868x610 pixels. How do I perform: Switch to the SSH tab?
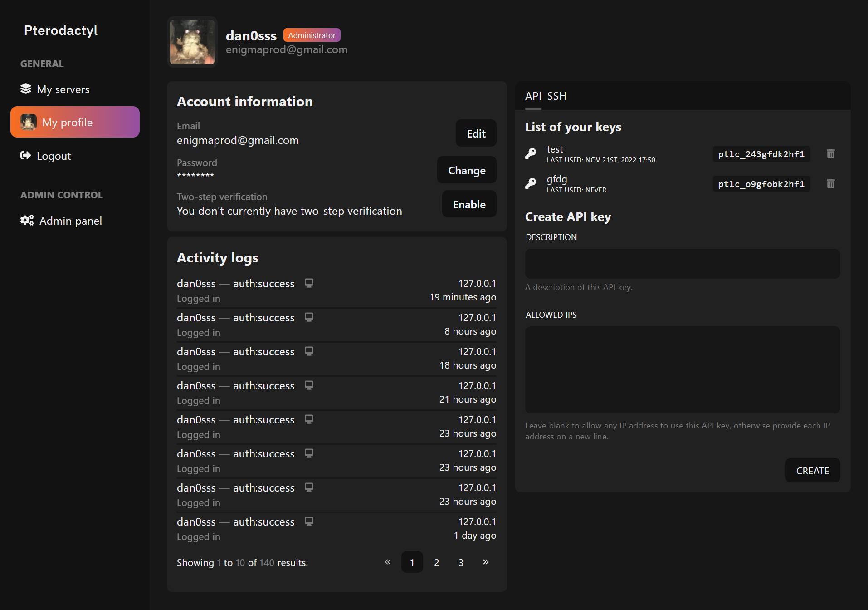(x=556, y=96)
